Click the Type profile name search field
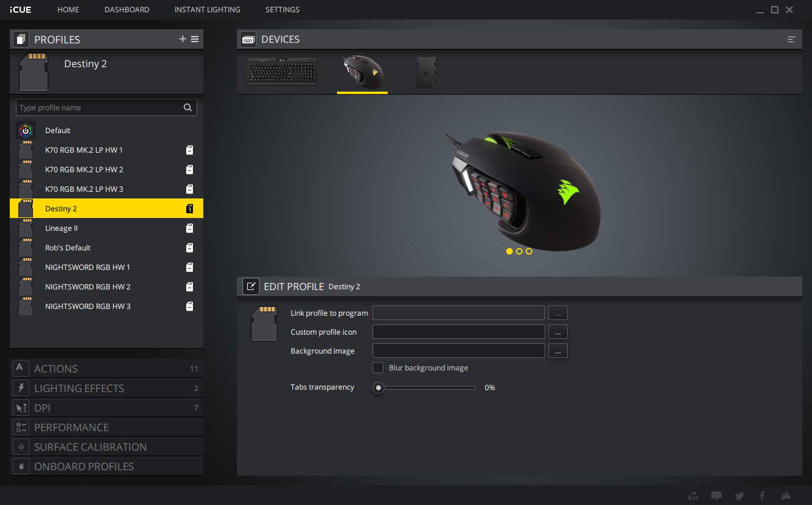This screenshot has width=812, height=505. click(x=106, y=107)
